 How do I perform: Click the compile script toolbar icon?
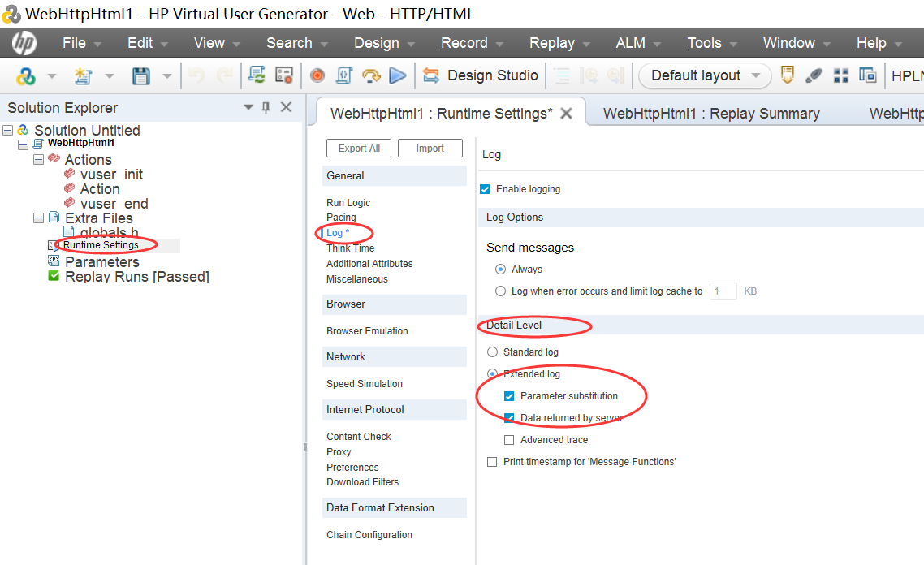tap(344, 75)
